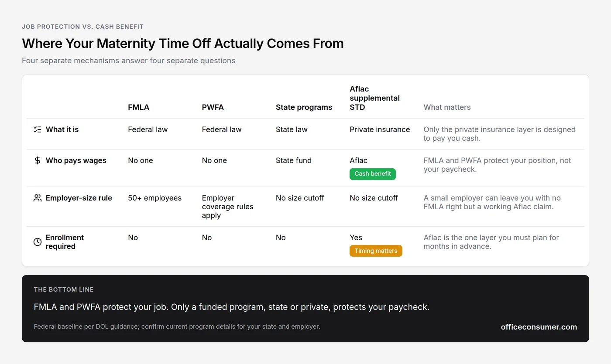Click the people icon beside Employer-size rule

(x=38, y=198)
